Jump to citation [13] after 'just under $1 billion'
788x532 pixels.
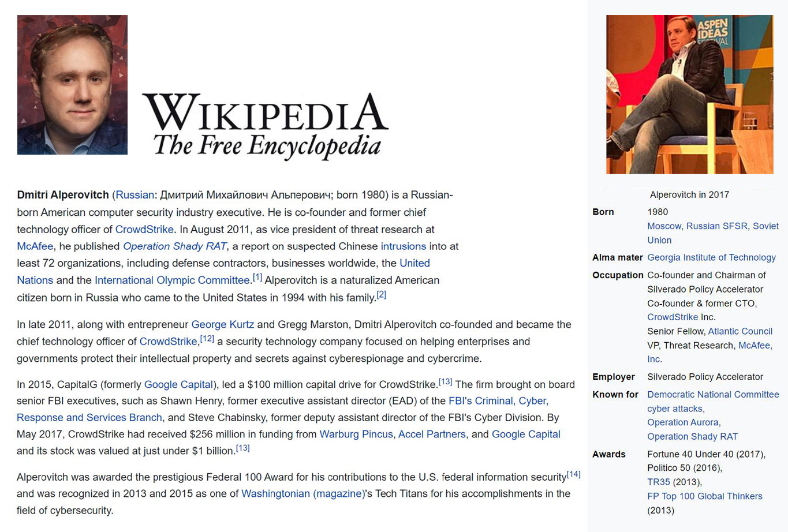pyautogui.click(x=243, y=448)
